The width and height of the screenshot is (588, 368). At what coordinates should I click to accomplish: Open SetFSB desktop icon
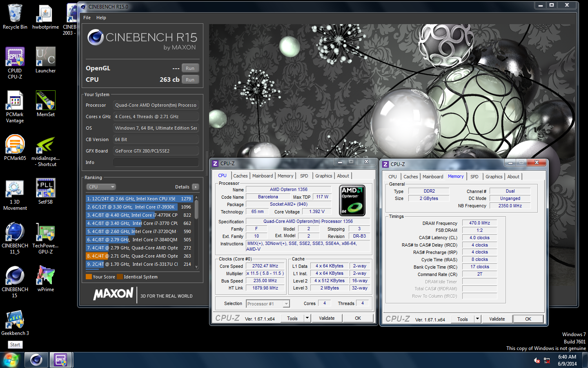point(45,191)
